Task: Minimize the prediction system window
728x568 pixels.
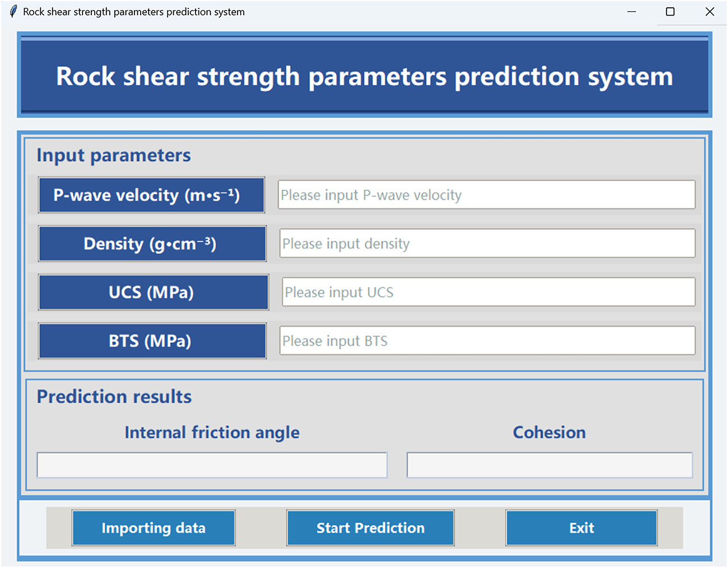Action: tap(632, 12)
